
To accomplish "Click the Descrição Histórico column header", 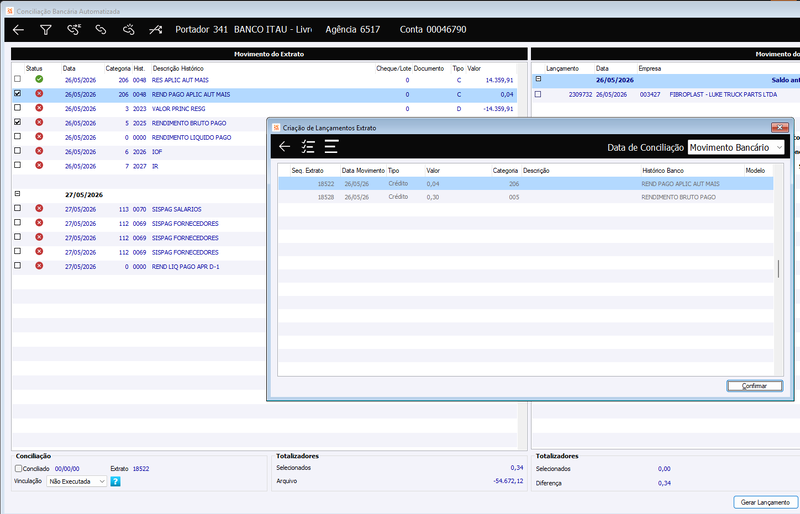I will click(x=178, y=68).
